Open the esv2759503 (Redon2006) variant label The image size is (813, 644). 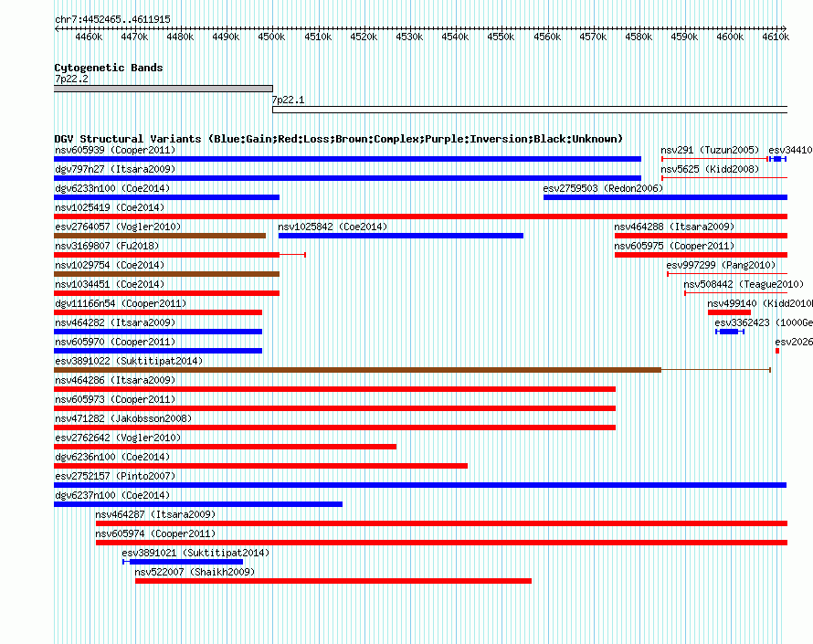click(x=603, y=188)
